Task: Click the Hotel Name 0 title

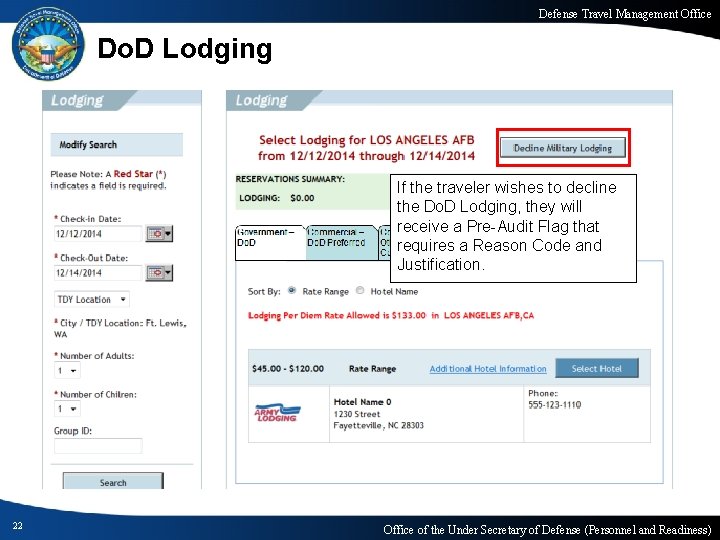Action: (x=362, y=402)
